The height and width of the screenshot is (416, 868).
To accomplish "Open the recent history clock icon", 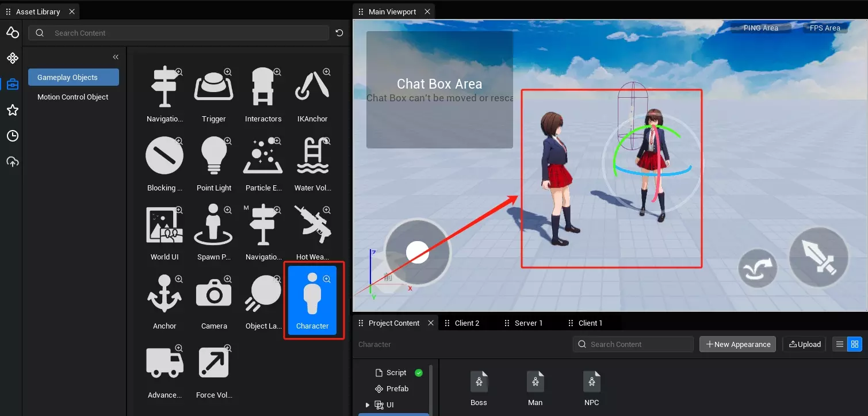I will (x=13, y=136).
